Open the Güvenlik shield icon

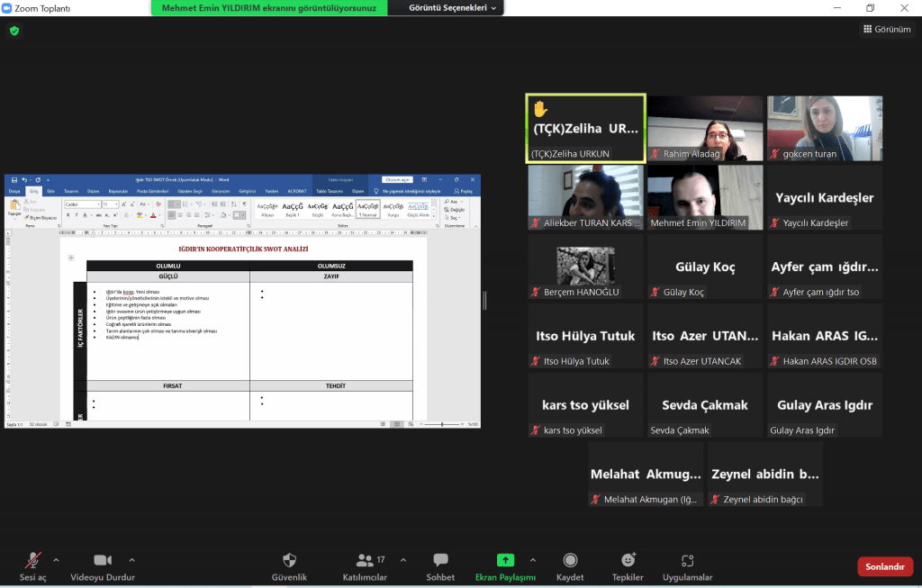(x=289, y=561)
